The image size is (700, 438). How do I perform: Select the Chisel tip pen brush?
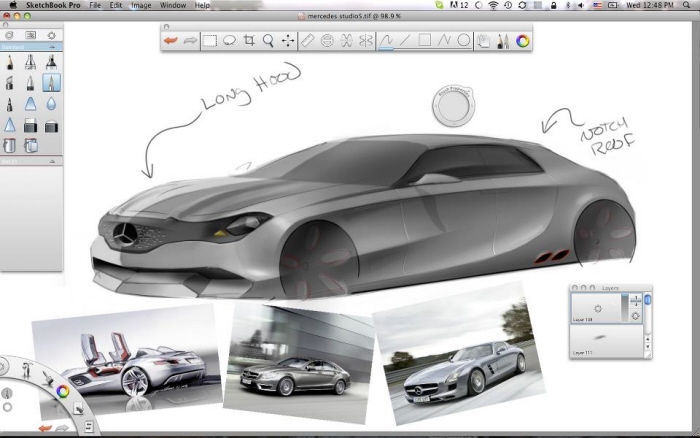10,83
